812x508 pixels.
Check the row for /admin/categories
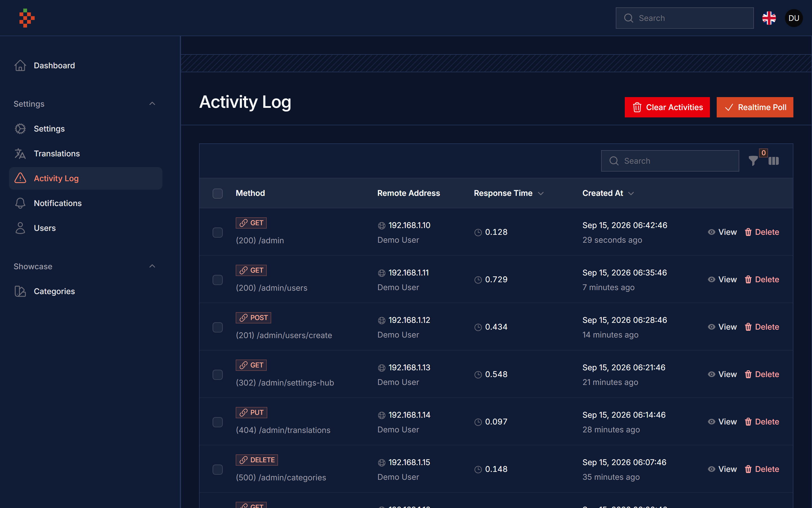(217, 469)
